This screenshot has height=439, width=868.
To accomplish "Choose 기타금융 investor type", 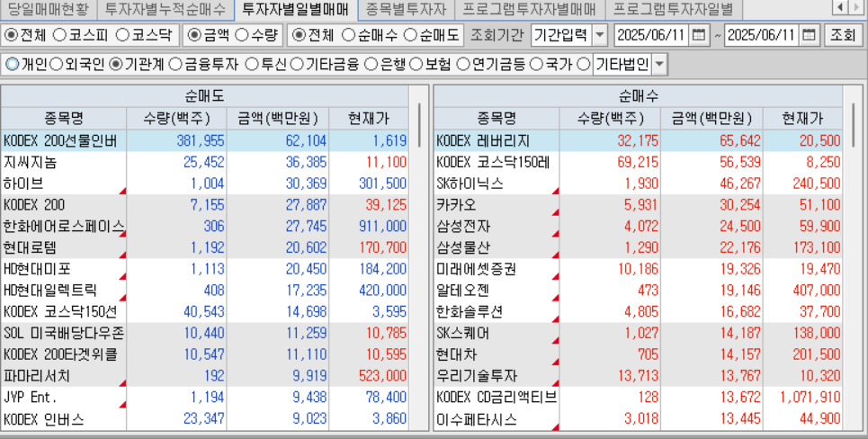I will (297, 64).
